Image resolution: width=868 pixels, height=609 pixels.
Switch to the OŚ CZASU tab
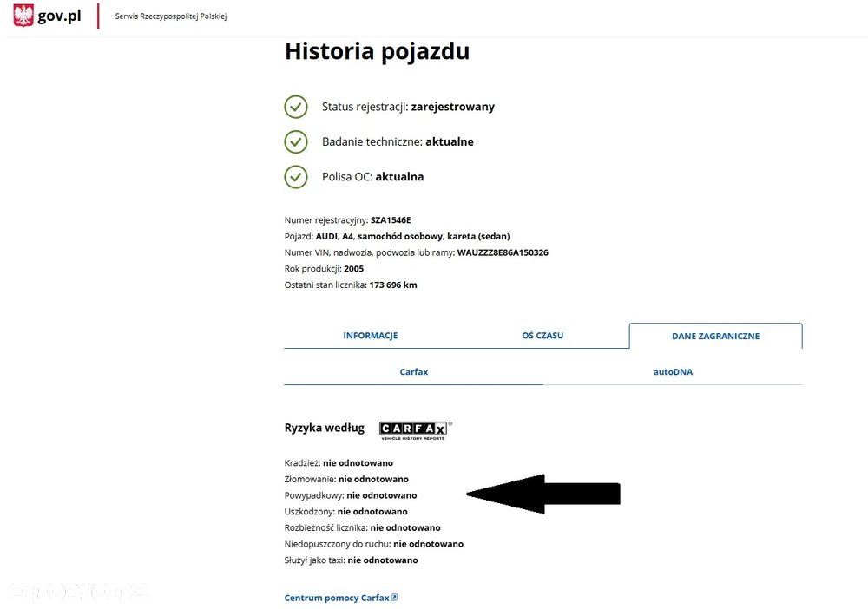542,335
